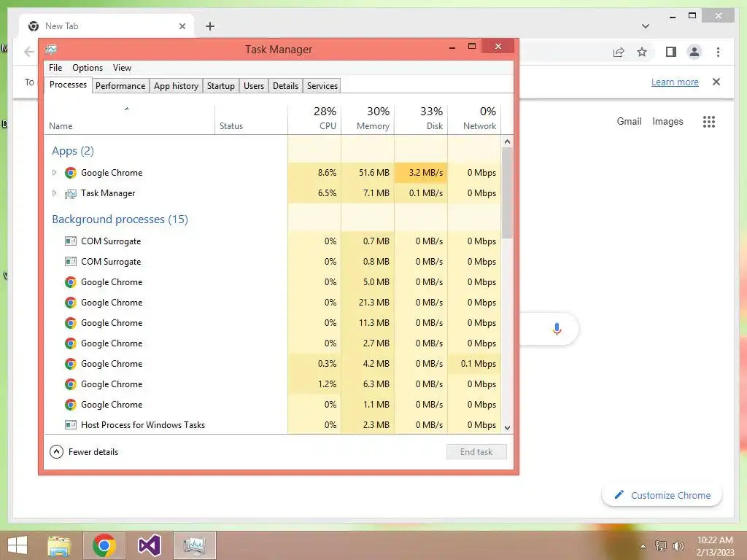Select the first COM Surrogate process
Viewport: 747px width, 560px height.
(273, 241)
